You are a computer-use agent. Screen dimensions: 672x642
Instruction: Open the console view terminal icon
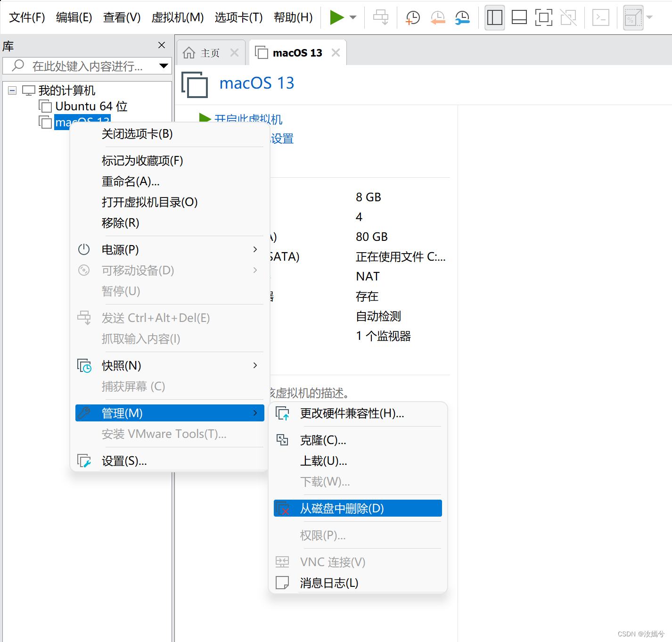pyautogui.click(x=601, y=17)
